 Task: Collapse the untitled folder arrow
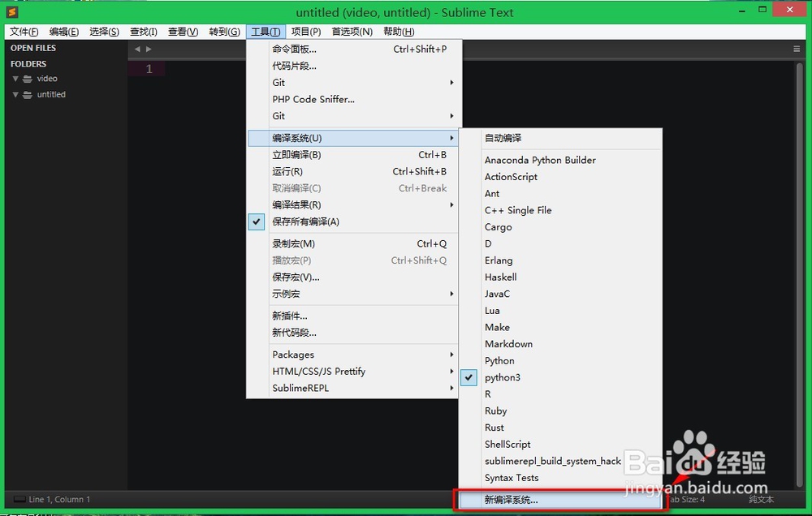click(15, 95)
